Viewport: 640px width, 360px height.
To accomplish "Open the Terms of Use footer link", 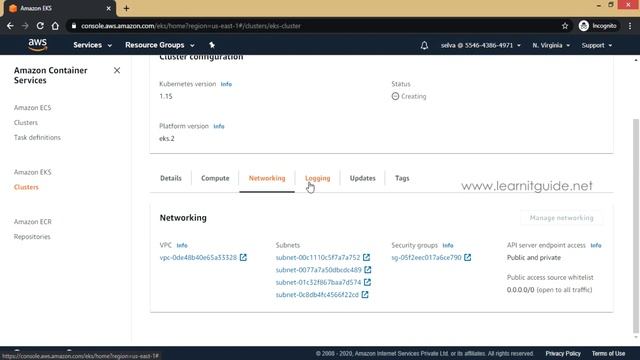I will click(x=608, y=353).
